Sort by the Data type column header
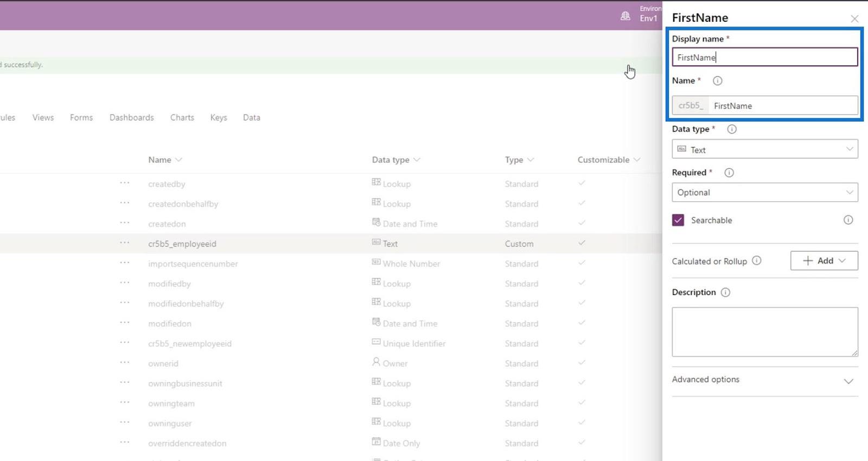The image size is (868, 461). click(396, 160)
